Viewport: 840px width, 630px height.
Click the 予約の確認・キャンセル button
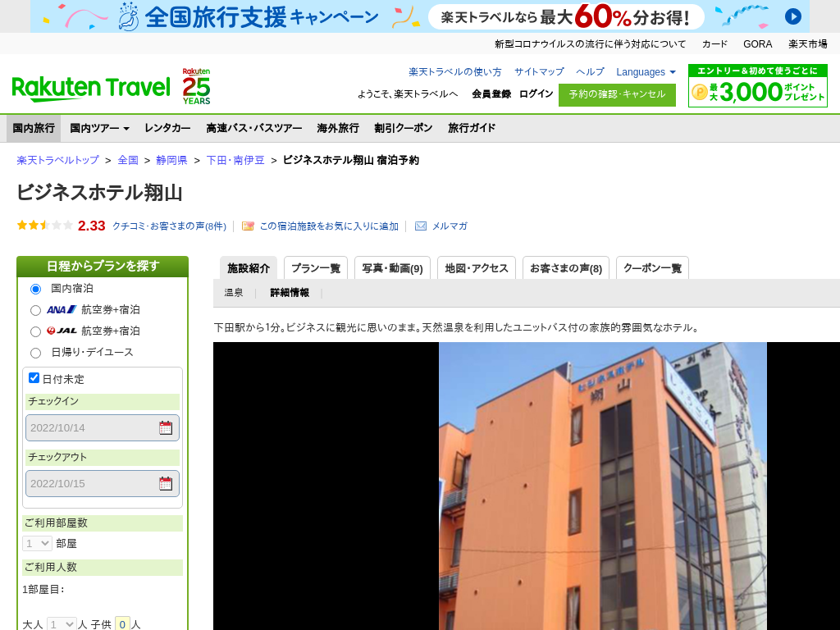(x=617, y=95)
